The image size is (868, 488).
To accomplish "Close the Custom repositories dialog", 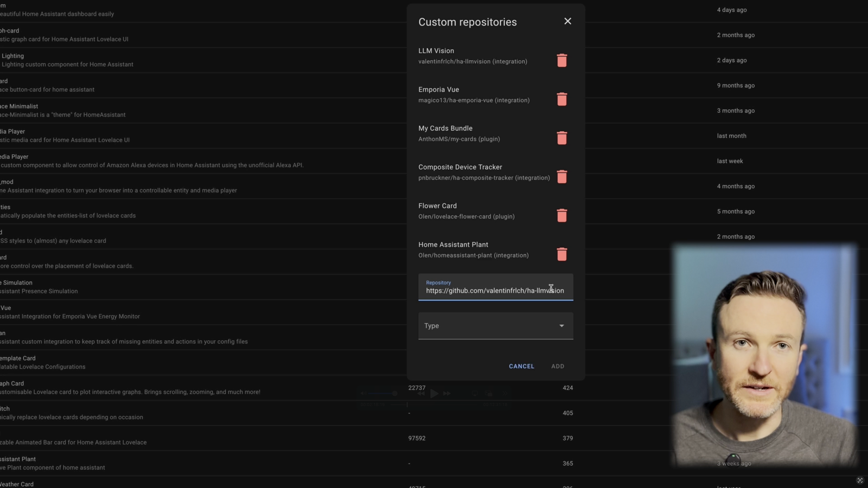I will pyautogui.click(x=567, y=21).
